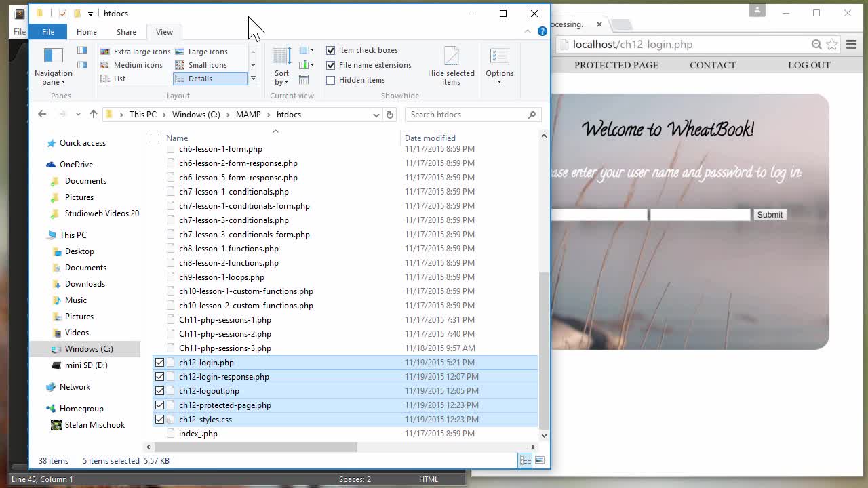Expand the Layout gallery more arrow

[x=253, y=79]
